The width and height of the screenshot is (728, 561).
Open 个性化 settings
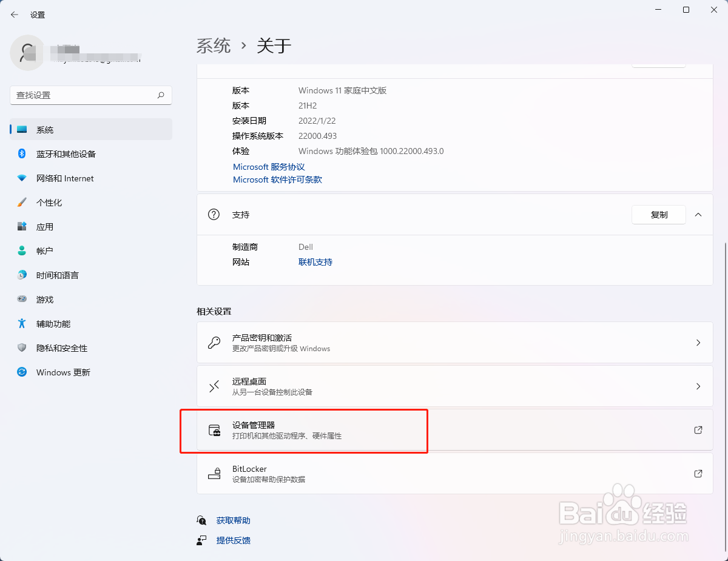pos(91,203)
